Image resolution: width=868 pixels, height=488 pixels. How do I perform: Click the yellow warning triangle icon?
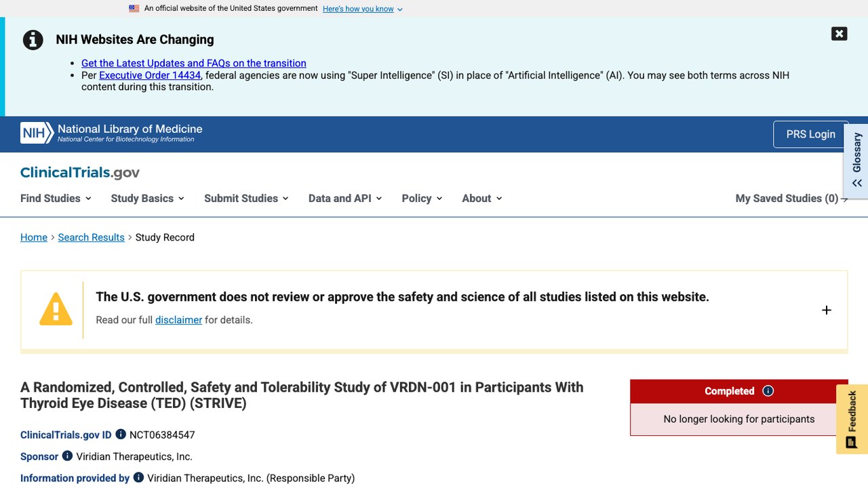56,309
